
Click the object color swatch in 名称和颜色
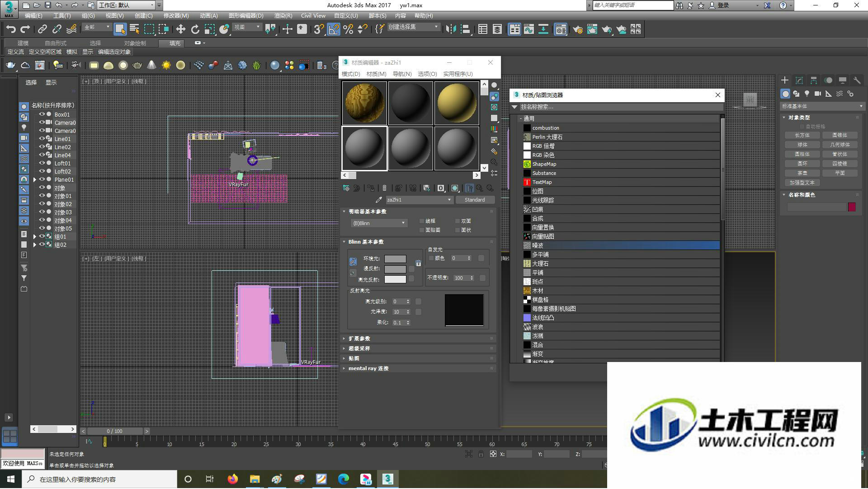tap(852, 207)
